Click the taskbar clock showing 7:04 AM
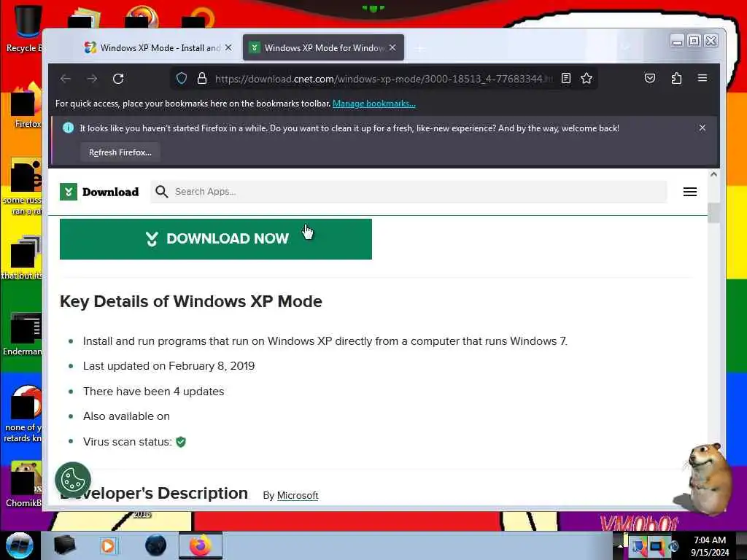Viewport: 747px width, 560px height. (x=710, y=546)
